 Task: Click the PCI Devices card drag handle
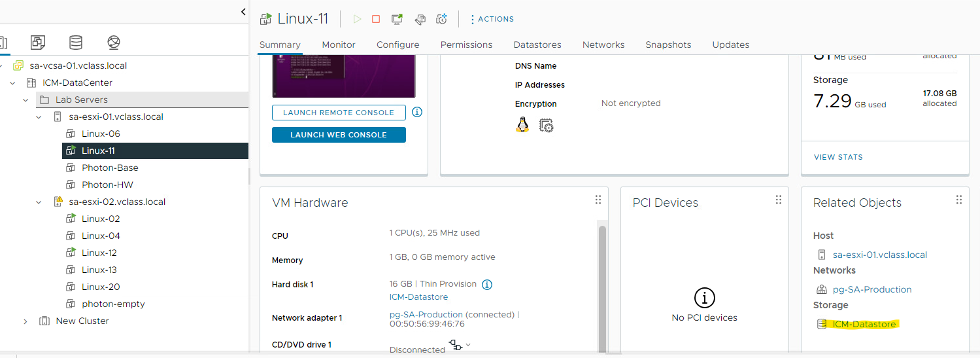(778, 200)
